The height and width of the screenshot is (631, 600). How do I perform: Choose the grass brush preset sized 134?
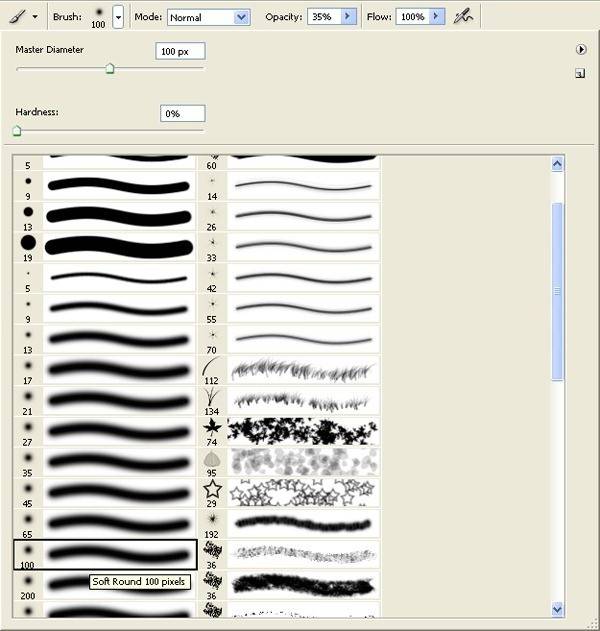coord(212,398)
